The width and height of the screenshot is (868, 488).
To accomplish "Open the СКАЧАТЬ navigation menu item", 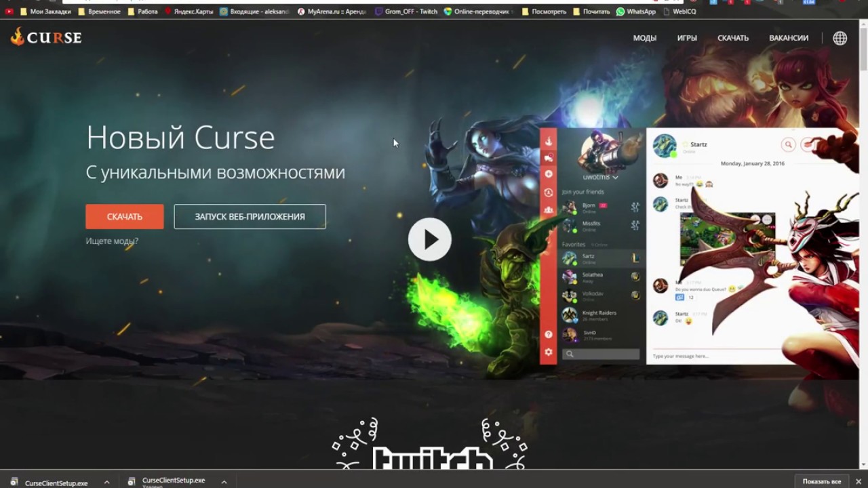I will tap(733, 38).
